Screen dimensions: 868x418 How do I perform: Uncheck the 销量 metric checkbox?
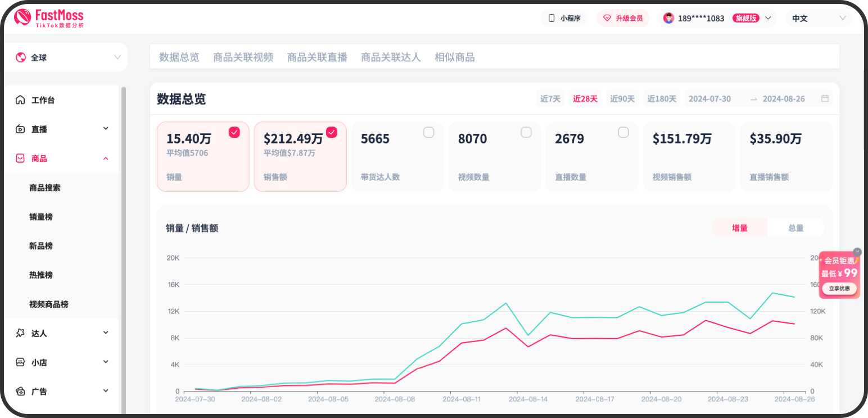pyautogui.click(x=234, y=132)
